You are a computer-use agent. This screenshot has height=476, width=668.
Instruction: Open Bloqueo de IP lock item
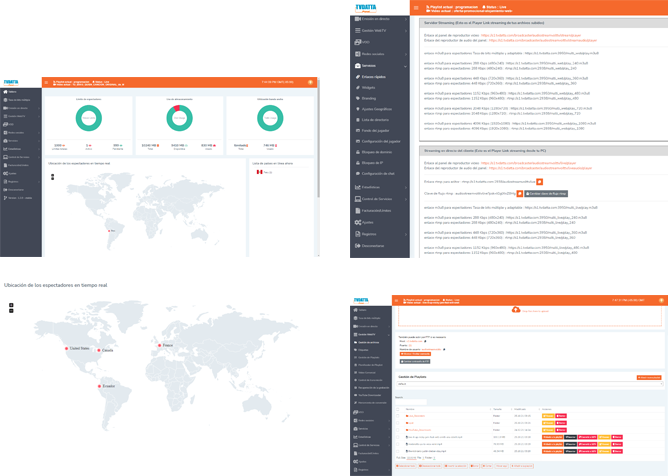click(x=372, y=163)
